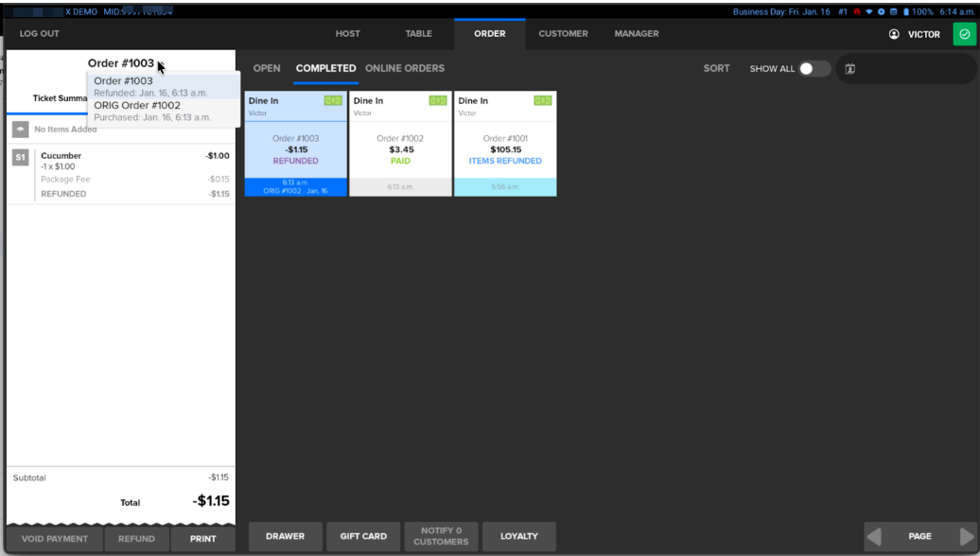Screen dimensions: 980x556
Task: Click the green checkmark status icon
Action: click(x=964, y=34)
